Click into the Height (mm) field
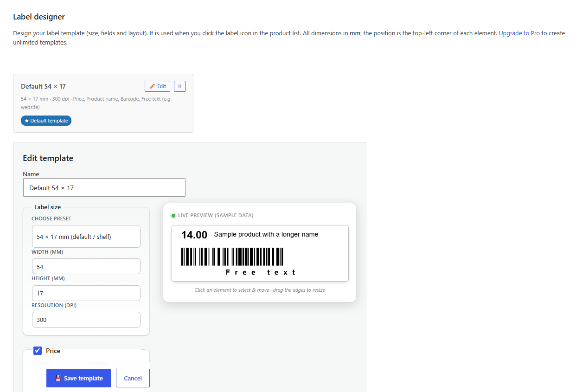The image size is (582, 392). pyautogui.click(x=86, y=293)
